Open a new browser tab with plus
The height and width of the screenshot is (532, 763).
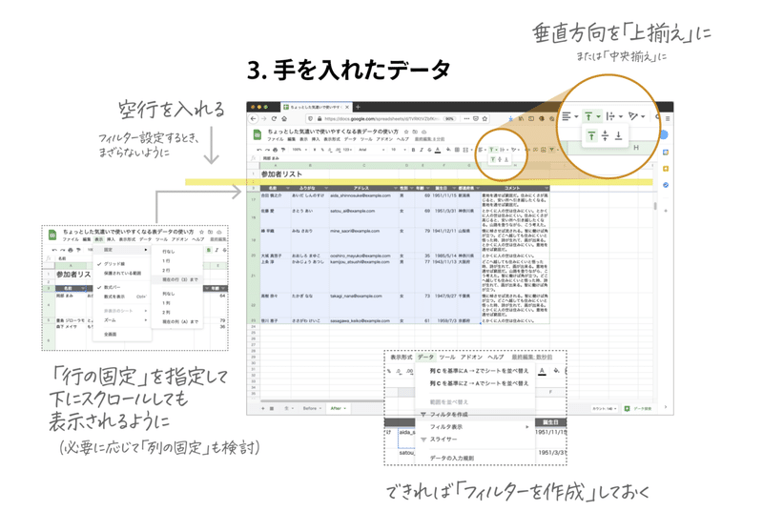pyautogui.click(x=359, y=107)
